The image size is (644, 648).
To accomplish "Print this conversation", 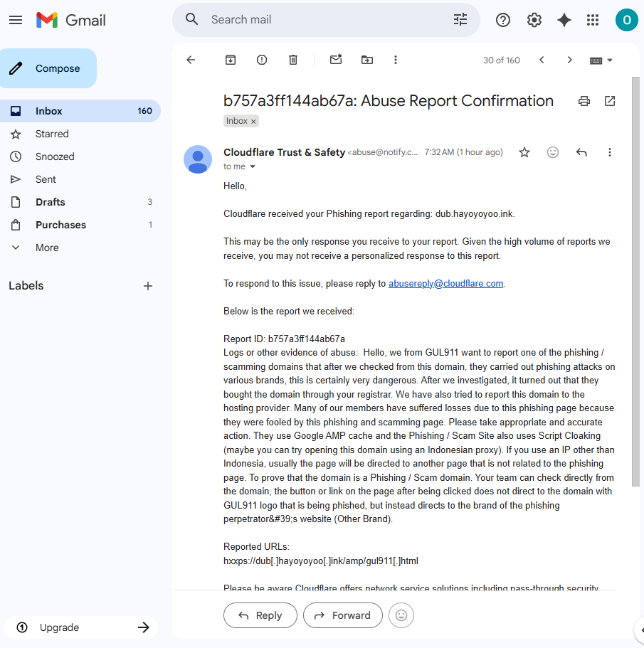I will 584,101.
